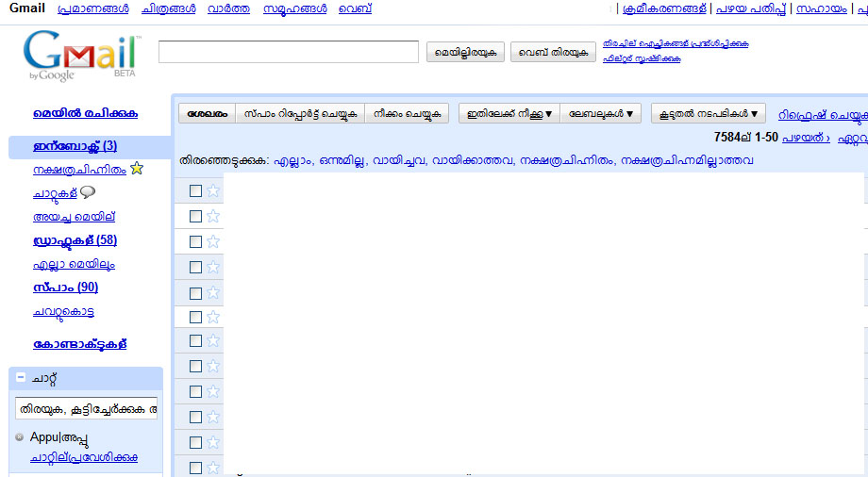Click the chat bubble icon beside ചാറ്റുകള്

88,192
